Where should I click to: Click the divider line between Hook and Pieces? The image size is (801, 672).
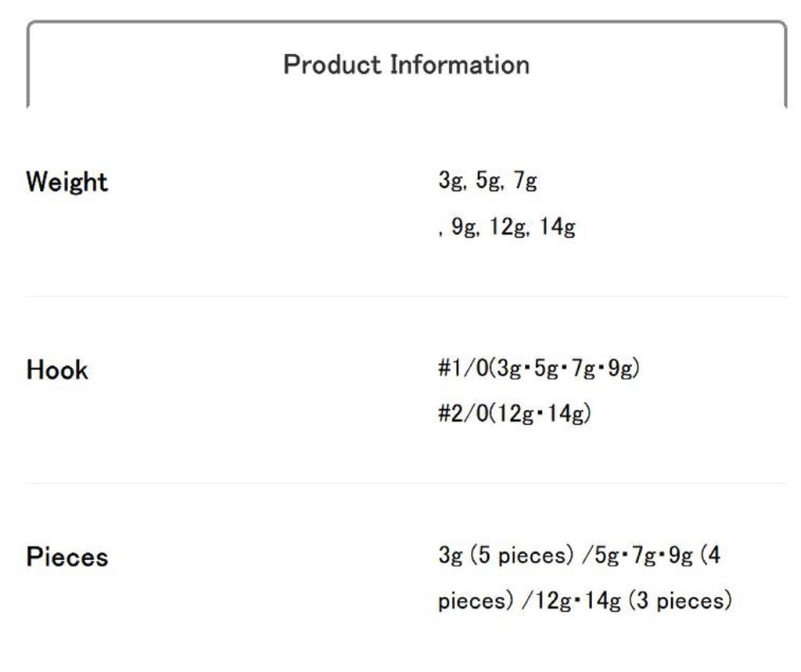[x=406, y=483]
